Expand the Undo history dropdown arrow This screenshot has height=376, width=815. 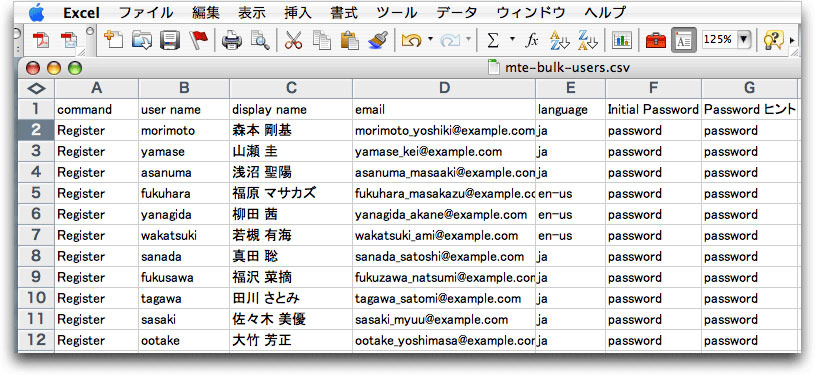[430, 39]
